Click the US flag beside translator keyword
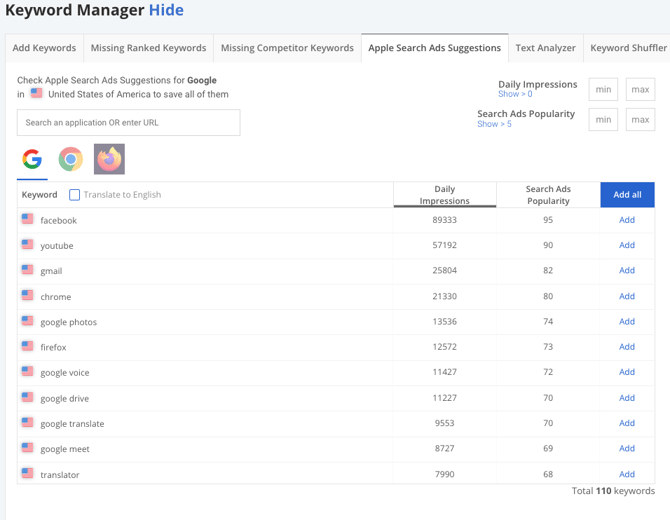 [x=28, y=474]
